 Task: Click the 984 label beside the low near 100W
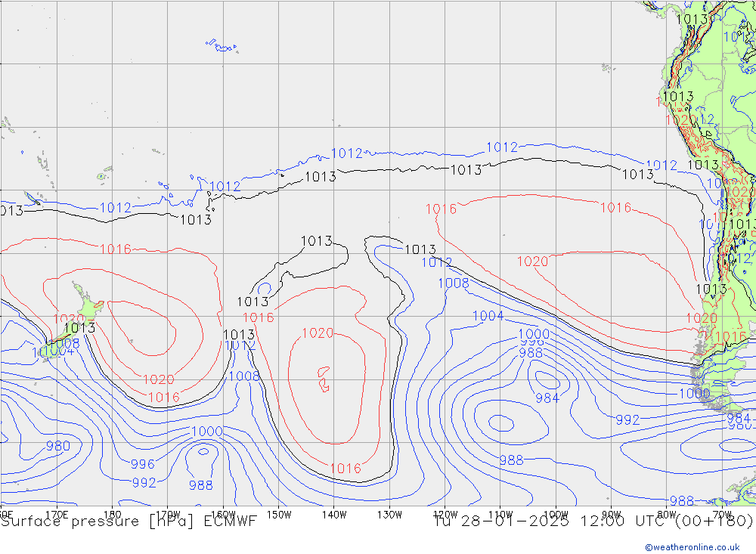(x=547, y=398)
